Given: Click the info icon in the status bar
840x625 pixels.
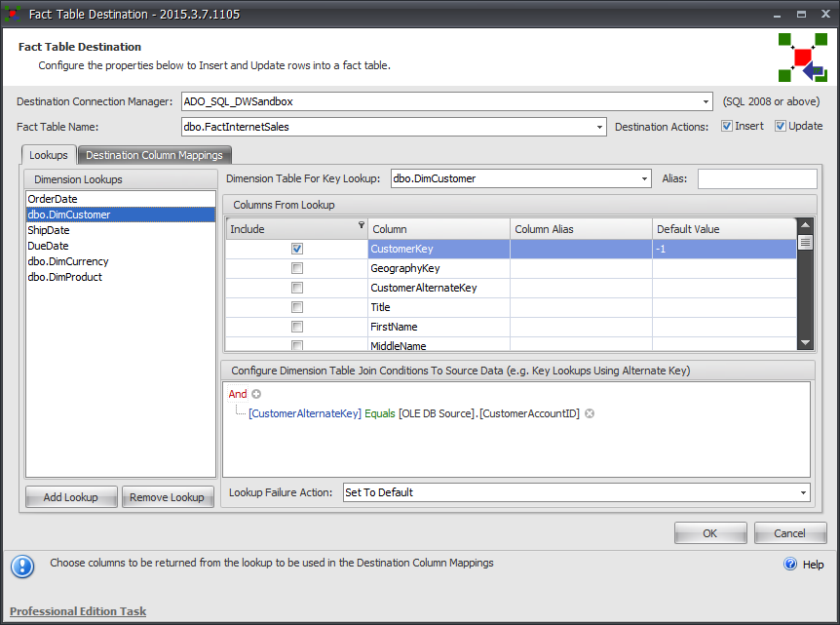Looking at the screenshot, I should pyautogui.click(x=21, y=566).
